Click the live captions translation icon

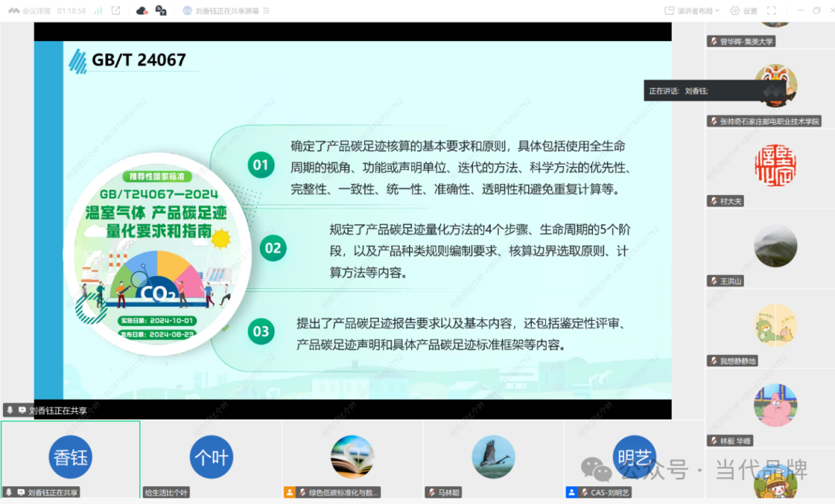tap(161, 11)
